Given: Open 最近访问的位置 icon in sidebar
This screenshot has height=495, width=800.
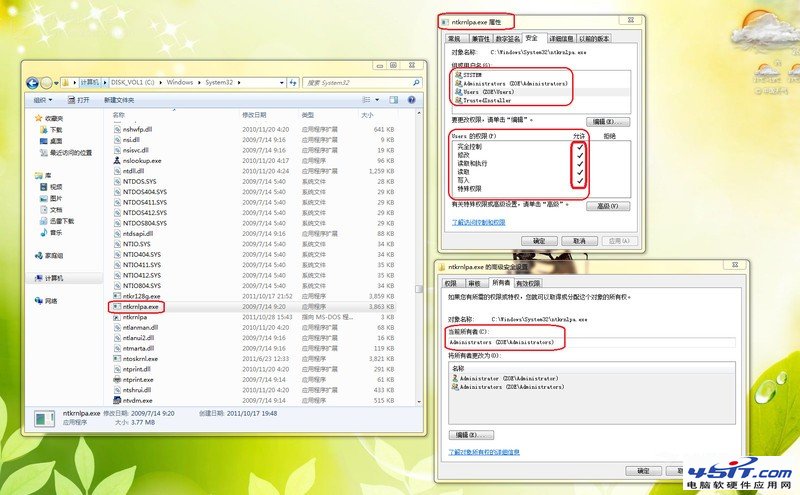Looking at the screenshot, I should pyautogui.click(x=44, y=153).
